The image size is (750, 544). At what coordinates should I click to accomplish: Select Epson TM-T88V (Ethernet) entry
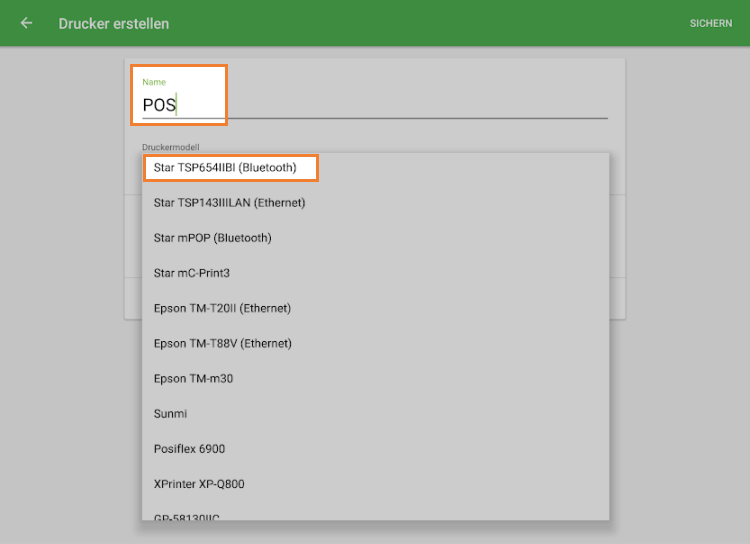click(x=222, y=343)
